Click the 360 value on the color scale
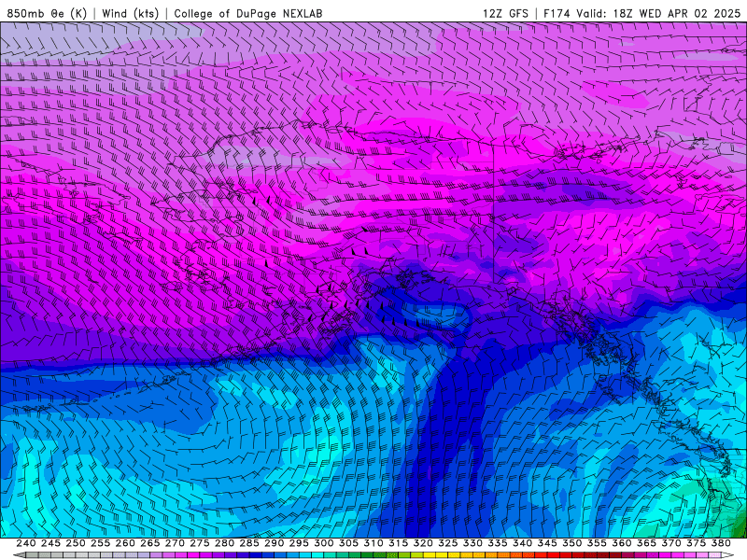Screen dimensions: 747x560 coord(622,543)
